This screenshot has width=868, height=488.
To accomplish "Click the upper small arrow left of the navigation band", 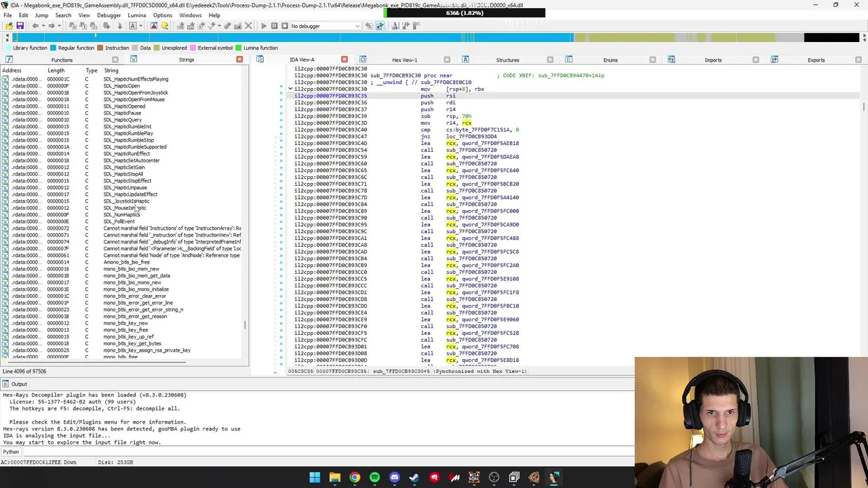I will 7,35.
